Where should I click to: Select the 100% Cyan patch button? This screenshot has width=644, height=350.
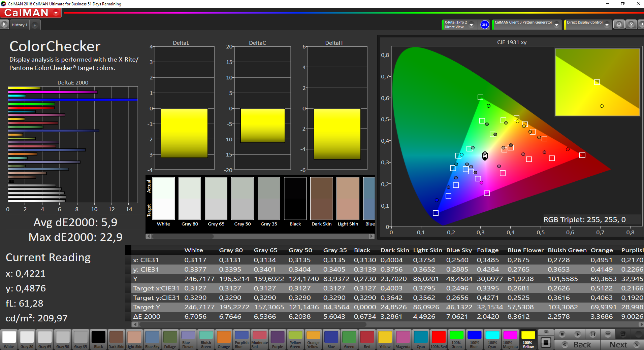tap(492, 339)
